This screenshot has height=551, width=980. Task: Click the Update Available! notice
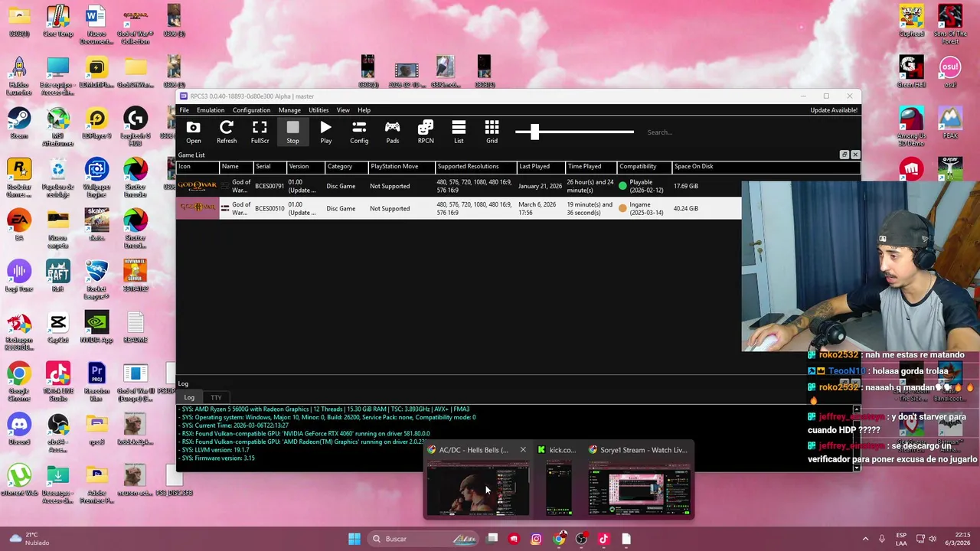[x=834, y=110]
